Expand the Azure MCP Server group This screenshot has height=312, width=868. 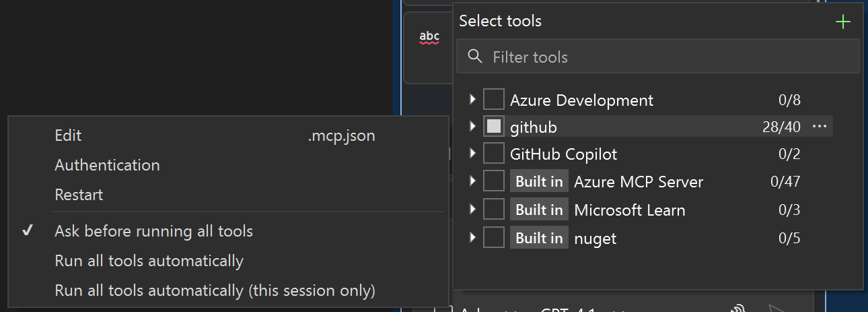pyautogui.click(x=472, y=182)
